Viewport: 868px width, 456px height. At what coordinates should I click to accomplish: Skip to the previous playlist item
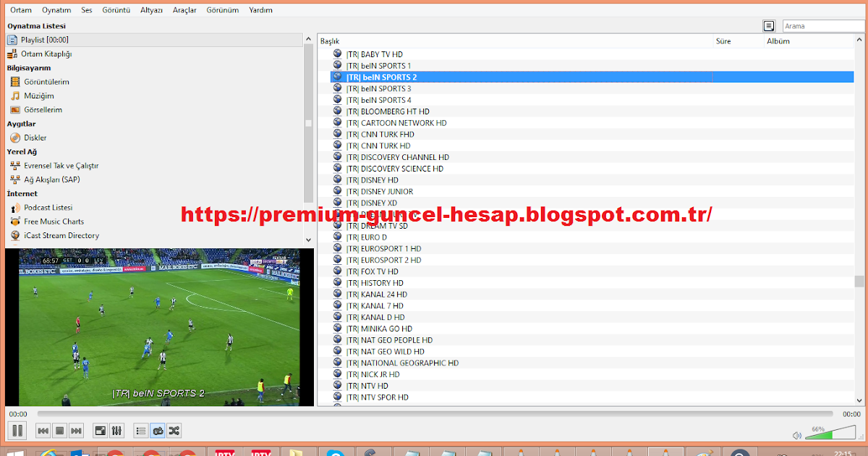click(x=43, y=431)
